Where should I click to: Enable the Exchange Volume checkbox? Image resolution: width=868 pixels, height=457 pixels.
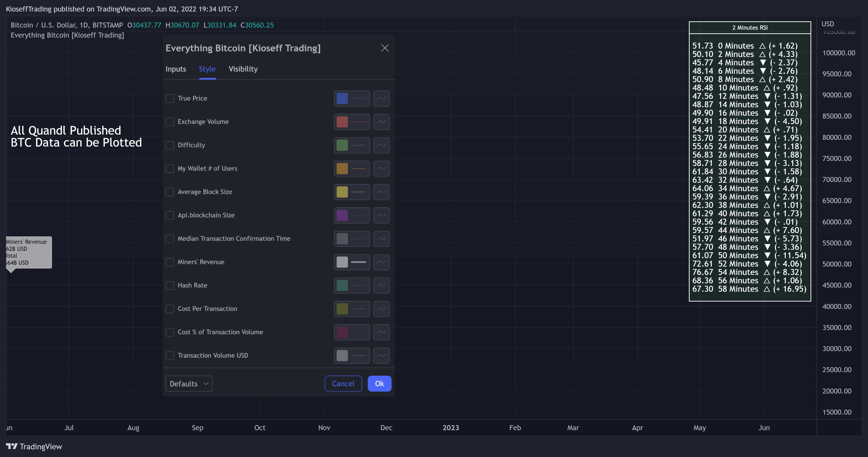point(170,122)
